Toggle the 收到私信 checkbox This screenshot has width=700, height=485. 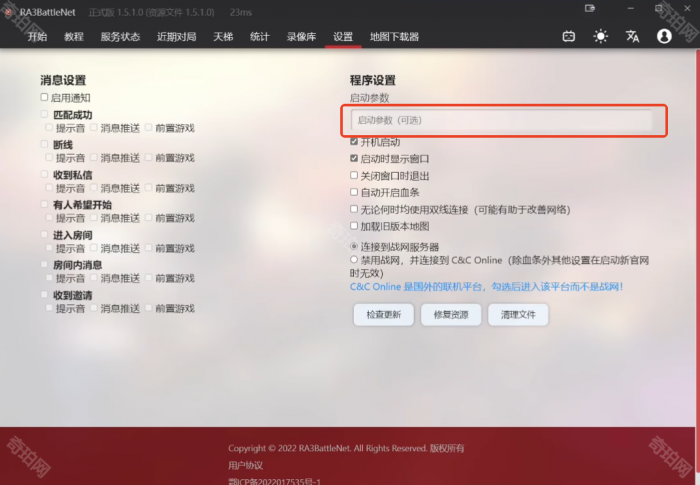click(44, 174)
